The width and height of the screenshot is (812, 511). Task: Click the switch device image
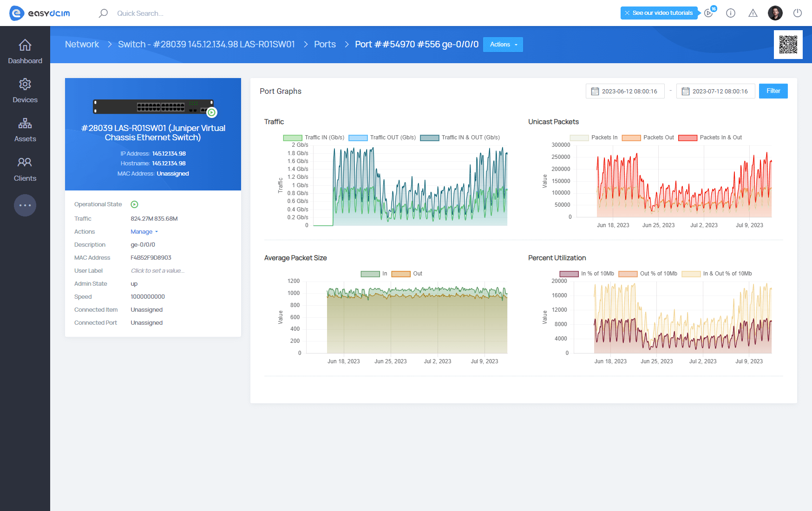pos(153,107)
